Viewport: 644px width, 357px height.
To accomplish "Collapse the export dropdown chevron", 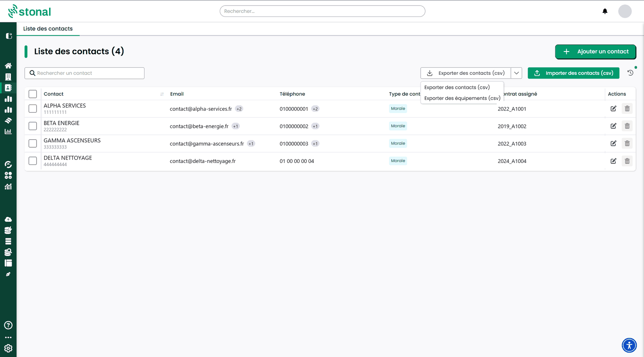I will (516, 73).
